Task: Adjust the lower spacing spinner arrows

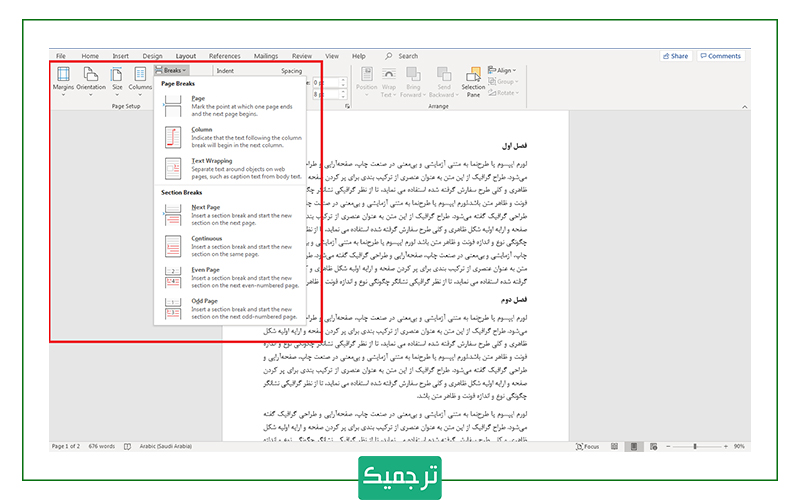Action: 343,94
